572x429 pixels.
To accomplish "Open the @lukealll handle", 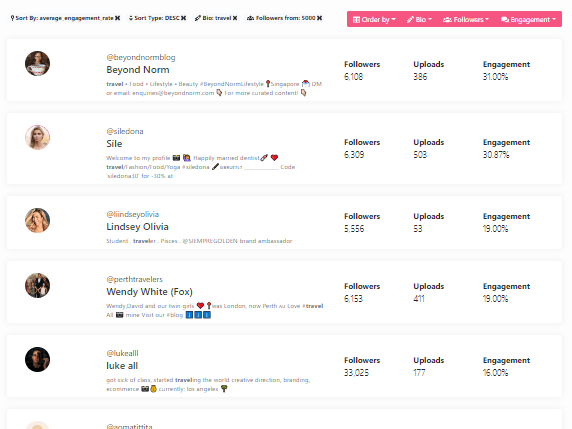I will pos(122,353).
